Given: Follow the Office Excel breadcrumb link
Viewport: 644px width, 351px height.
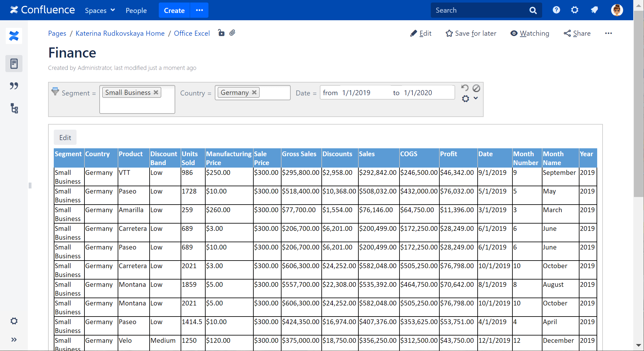Looking at the screenshot, I should pyautogui.click(x=192, y=33).
